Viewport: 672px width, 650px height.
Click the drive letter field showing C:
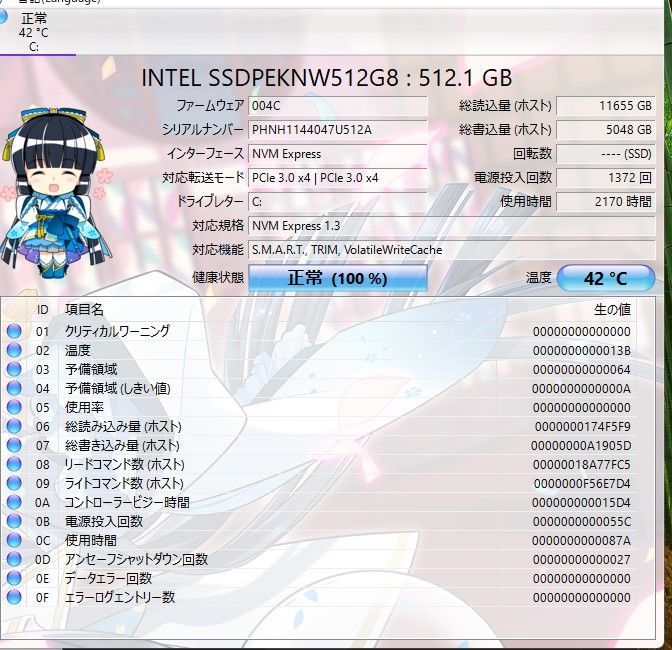pyautogui.click(x=338, y=202)
